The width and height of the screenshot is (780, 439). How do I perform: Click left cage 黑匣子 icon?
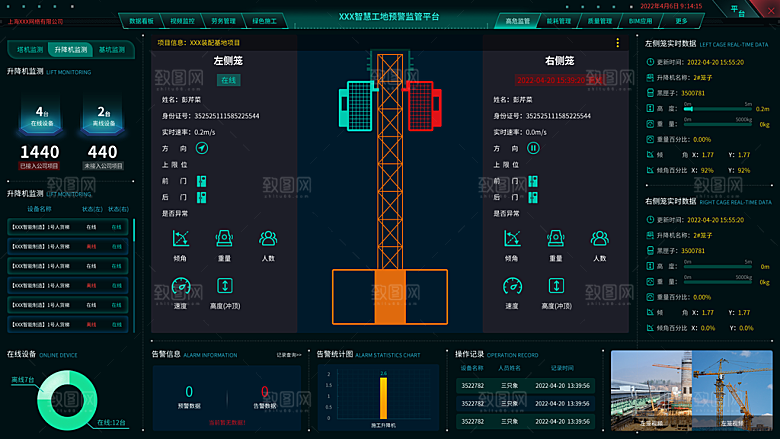[x=650, y=93]
